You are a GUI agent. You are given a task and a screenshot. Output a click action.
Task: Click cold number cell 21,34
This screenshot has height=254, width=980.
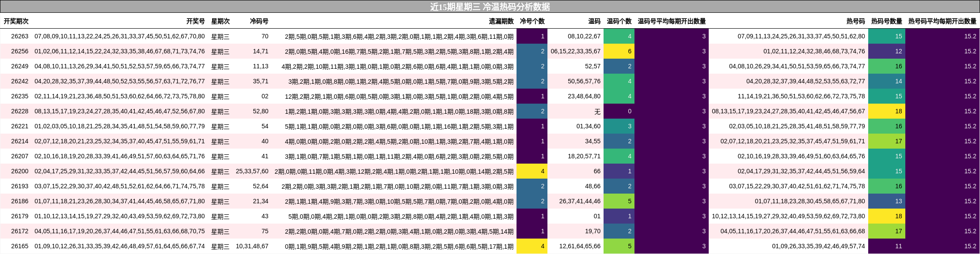coord(261,201)
